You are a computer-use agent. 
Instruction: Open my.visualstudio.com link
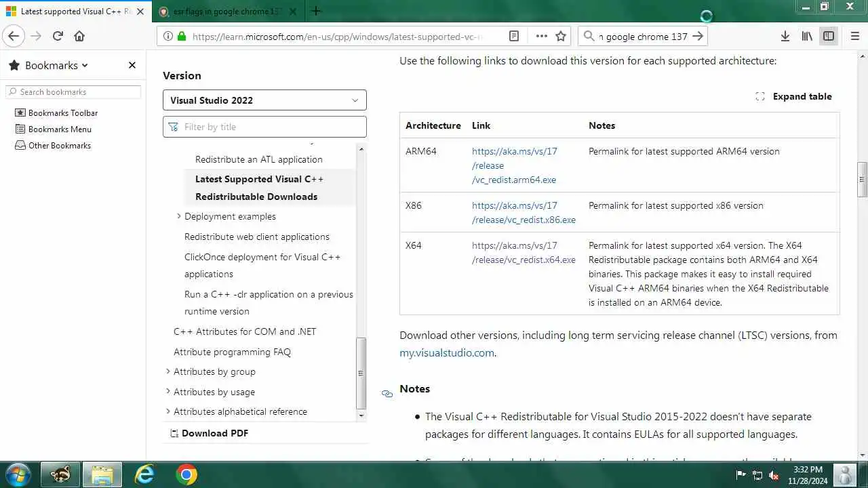(x=447, y=352)
